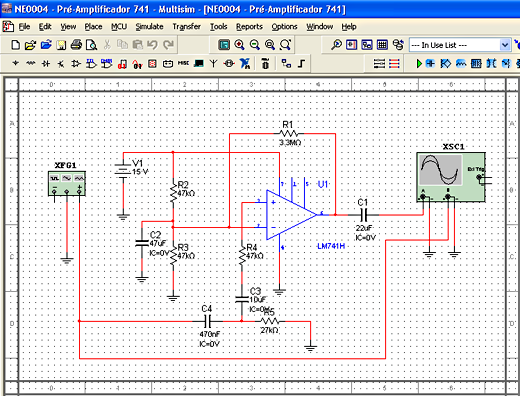
Task: Open the Tools menu
Action: point(219,27)
